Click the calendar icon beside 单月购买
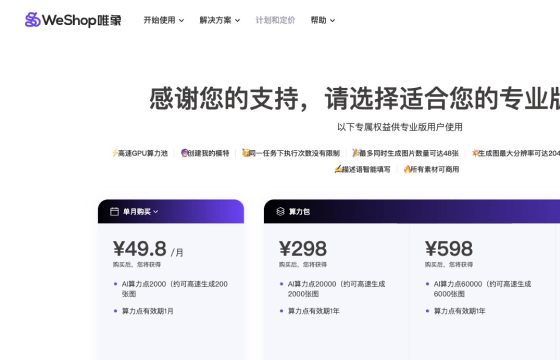Screen dimensions: 560x360 [x=114, y=211]
